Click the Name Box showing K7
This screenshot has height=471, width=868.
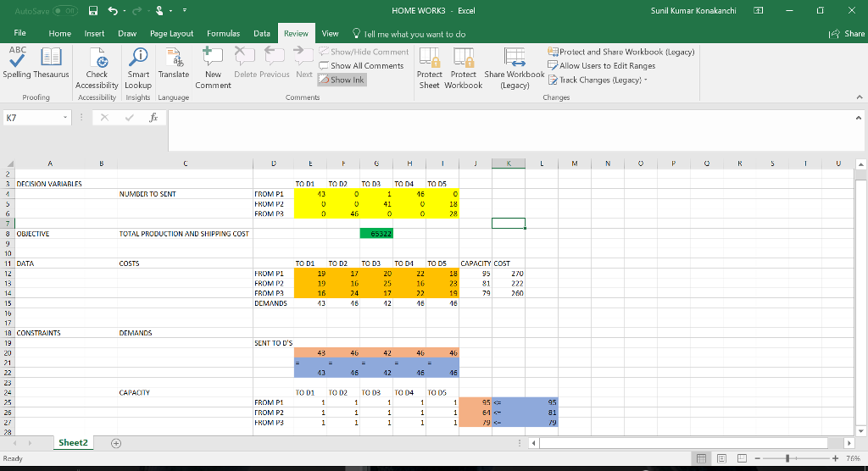pyautogui.click(x=32, y=118)
